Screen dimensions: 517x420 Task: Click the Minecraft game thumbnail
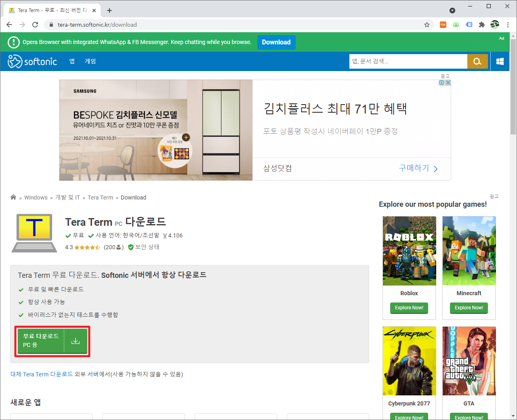pyautogui.click(x=469, y=251)
